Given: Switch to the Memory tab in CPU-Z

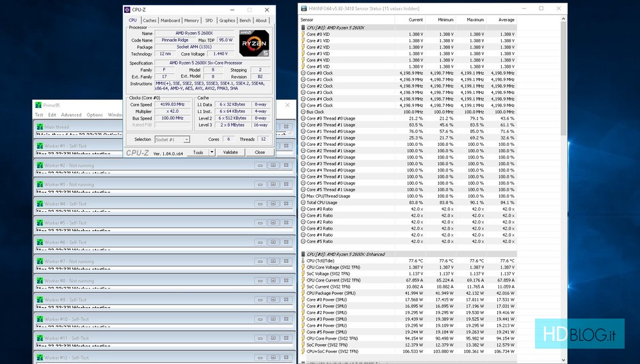Looking at the screenshot, I should point(191,20).
